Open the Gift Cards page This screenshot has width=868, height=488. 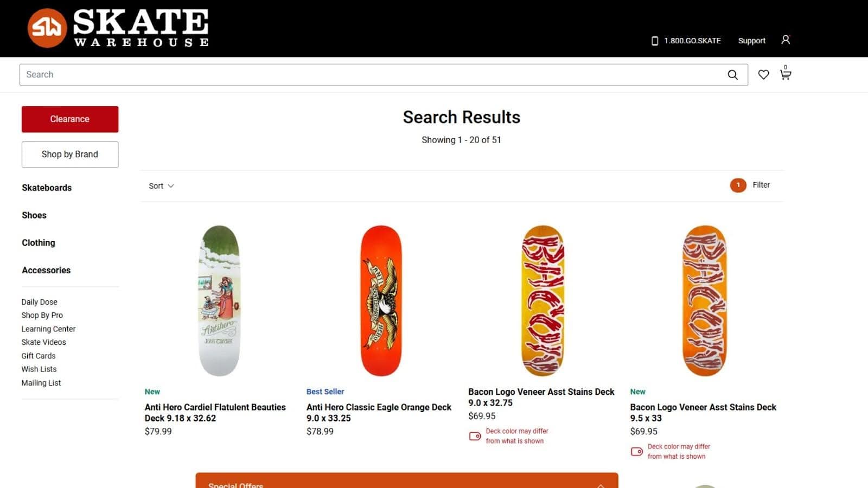point(38,356)
